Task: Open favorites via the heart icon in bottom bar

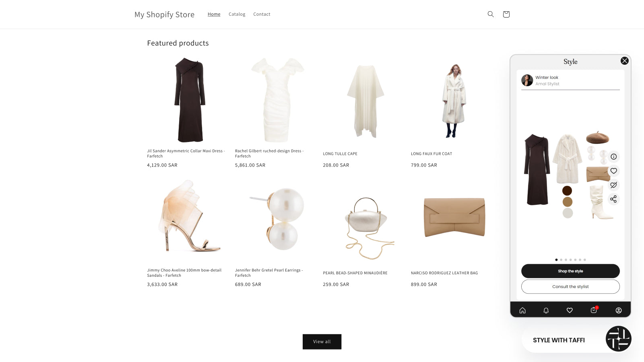Action: tap(570, 310)
